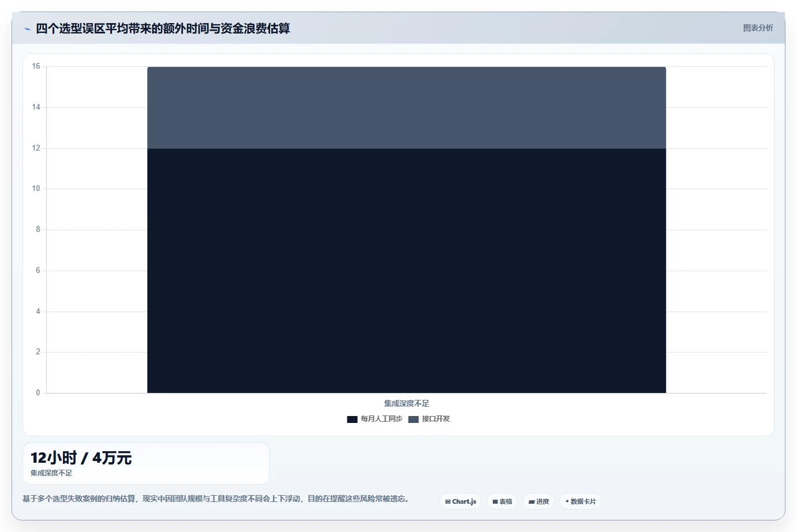This screenshot has height=532, width=797.
Task: Toggle the 接口开发 legend entry
Action: point(429,419)
